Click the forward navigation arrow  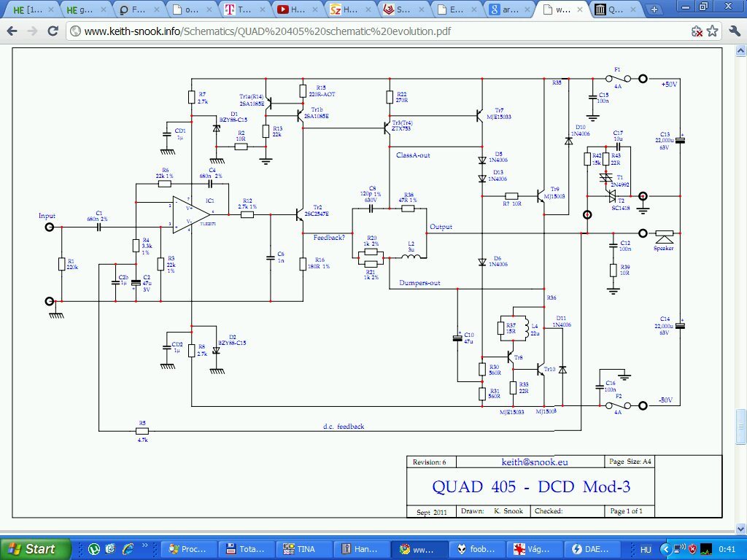tap(32, 31)
